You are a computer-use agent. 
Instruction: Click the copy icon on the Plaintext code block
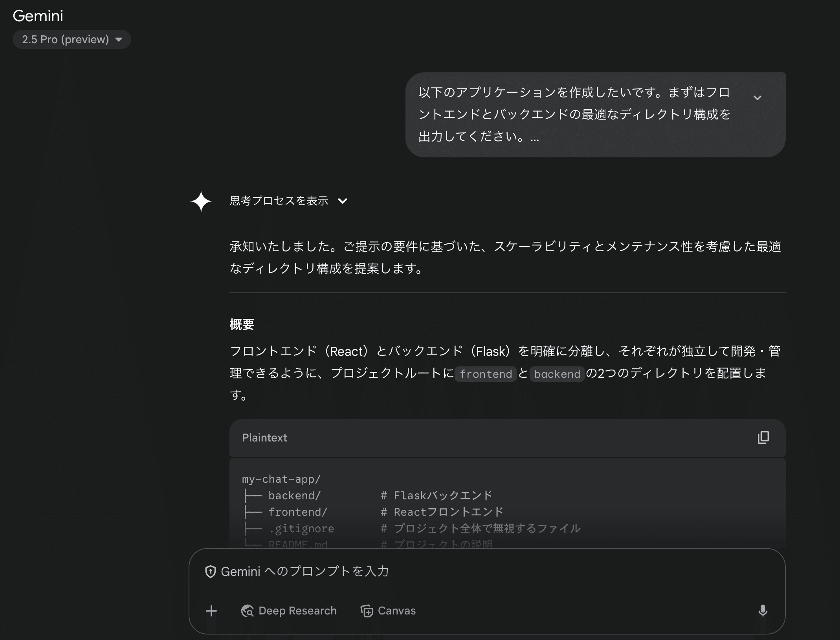coord(763,438)
